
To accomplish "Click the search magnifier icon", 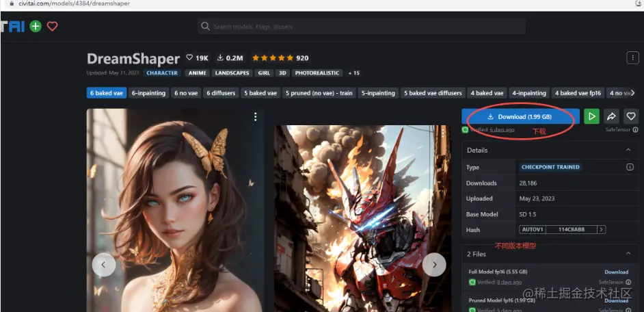I will pos(205,27).
